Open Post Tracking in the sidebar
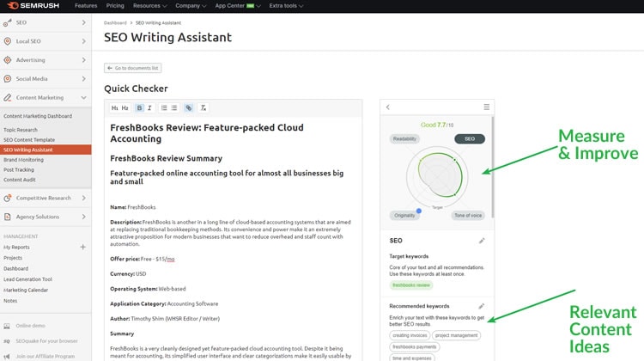Image resolution: width=644 pixels, height=361 pixels. tap(19, 170)
